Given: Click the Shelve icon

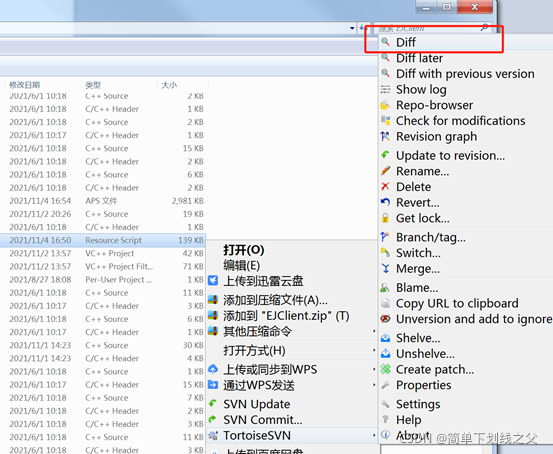Looking at the screenshot, I should click(x=385, y=338).
